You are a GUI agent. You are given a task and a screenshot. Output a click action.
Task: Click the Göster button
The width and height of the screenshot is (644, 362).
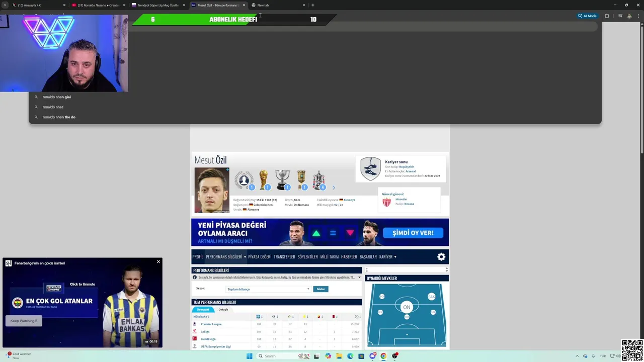click(320, 289)
